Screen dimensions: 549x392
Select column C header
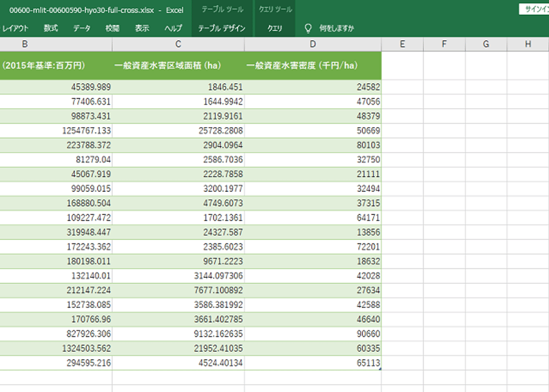click(178, 45)
